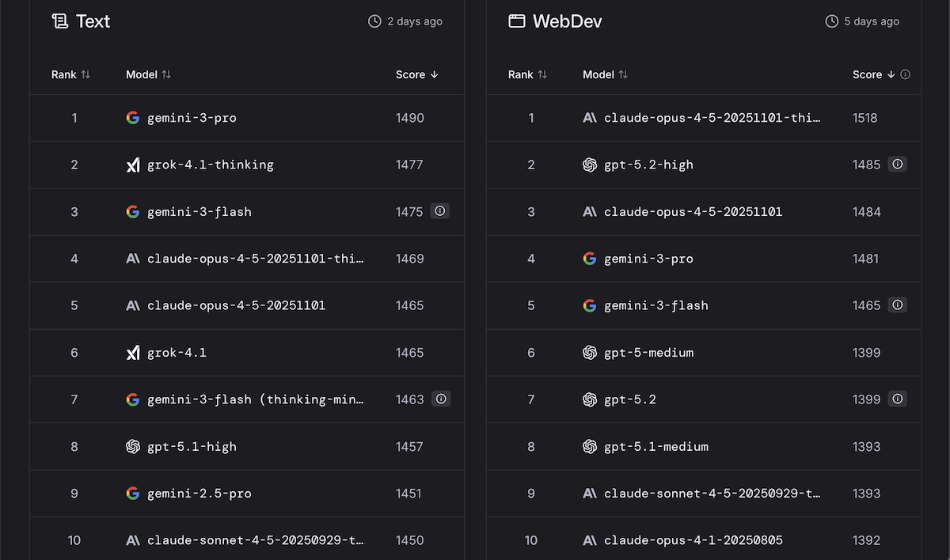Click clock icon next to '2 days ago'
The height and width of the screenshot is (560, 950).
point(374,21)
